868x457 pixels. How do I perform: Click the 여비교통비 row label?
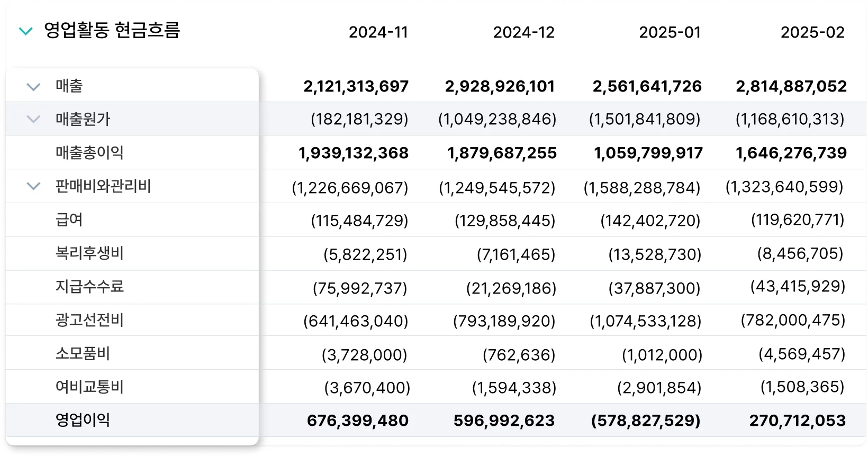point(89,387)
